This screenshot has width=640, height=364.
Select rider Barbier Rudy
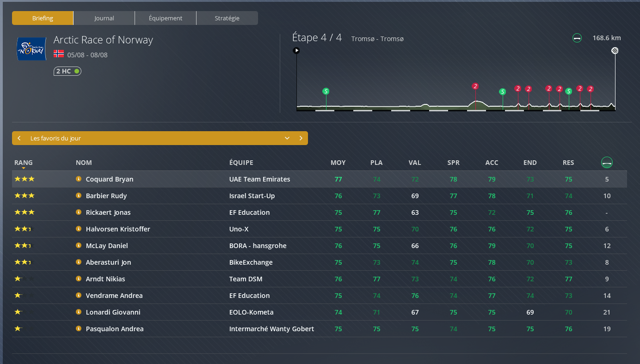pyautogui.click(x=106, y=196)
